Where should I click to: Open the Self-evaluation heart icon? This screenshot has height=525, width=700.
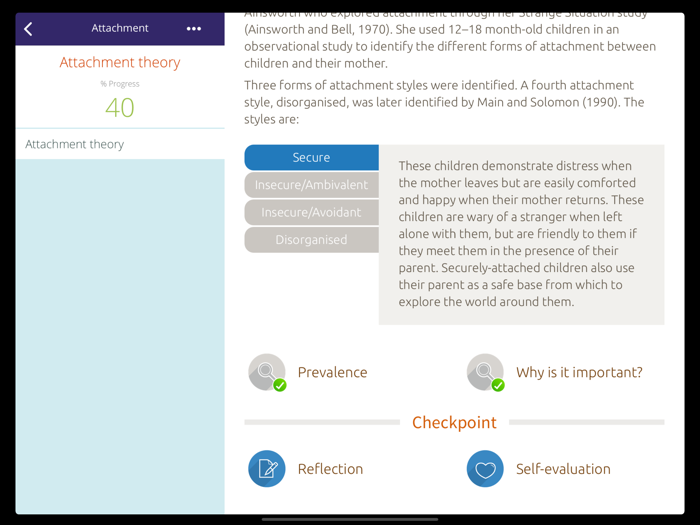click(x=485, y=469)
